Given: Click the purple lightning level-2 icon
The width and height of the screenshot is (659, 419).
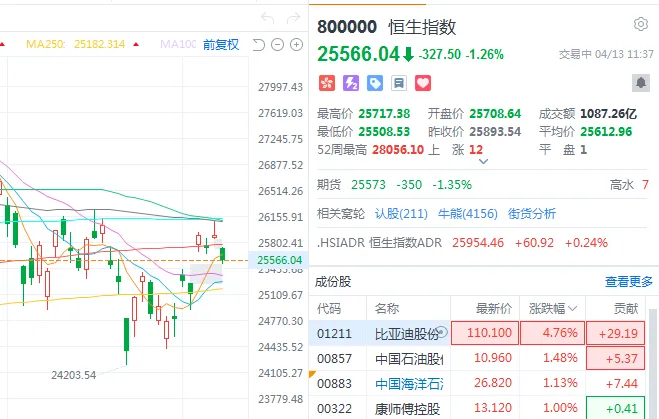Looking at the screenshot, I should tap(351, 83).
